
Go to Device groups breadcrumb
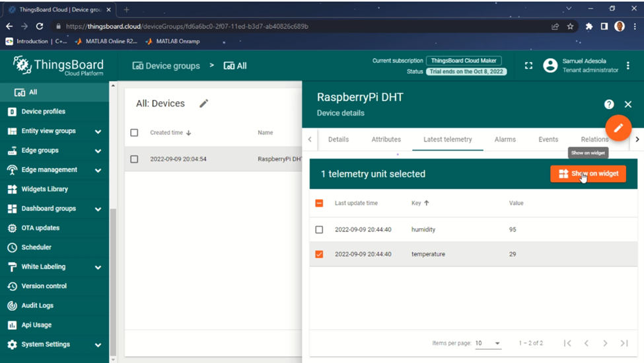166,65
